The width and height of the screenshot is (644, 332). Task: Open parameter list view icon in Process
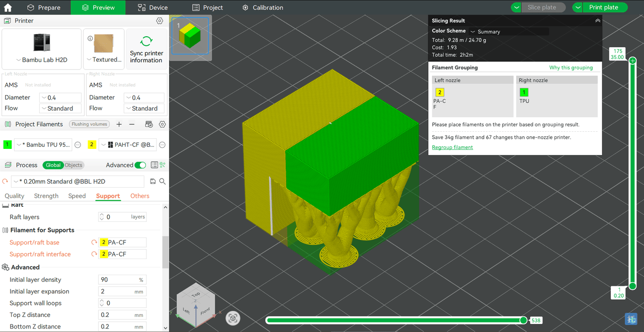click(x=154, y=165)
